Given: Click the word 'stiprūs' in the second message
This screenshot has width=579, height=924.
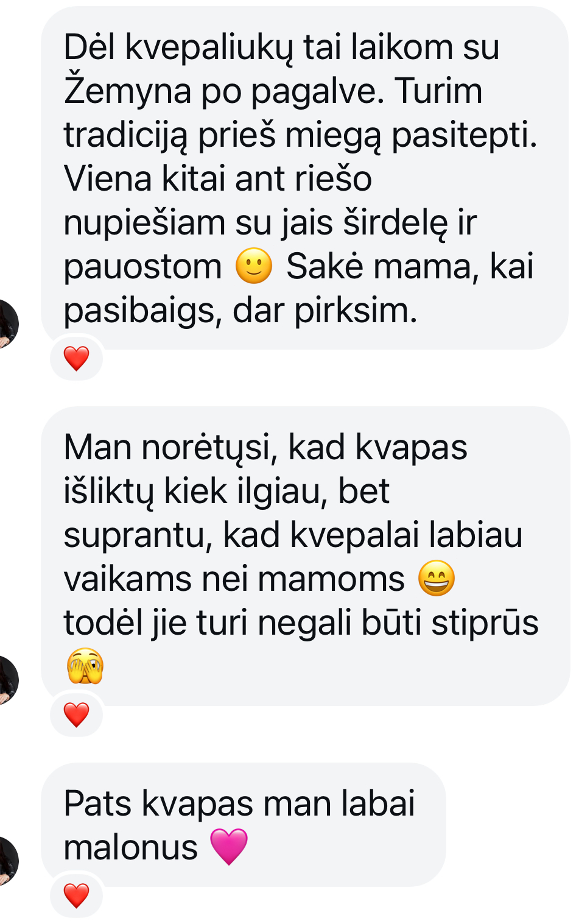Looking at the screenshot, I should 485,624.
